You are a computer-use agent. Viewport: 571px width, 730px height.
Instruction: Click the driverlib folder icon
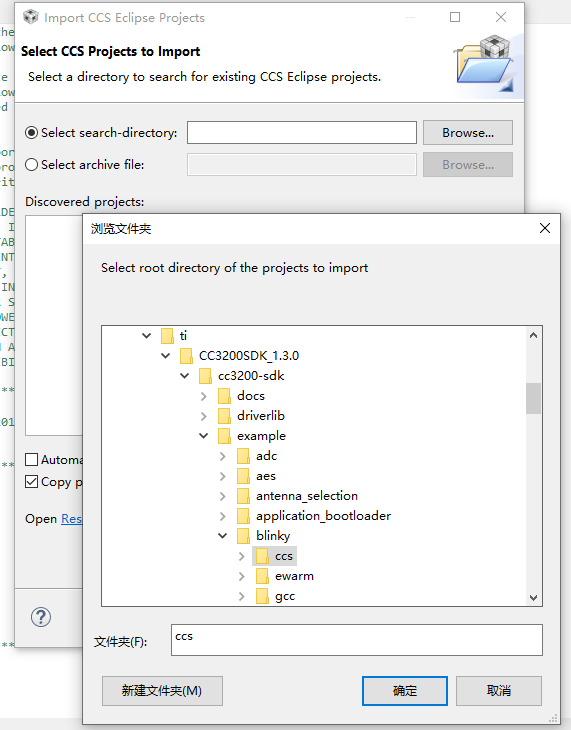click(x=224, y=416)
